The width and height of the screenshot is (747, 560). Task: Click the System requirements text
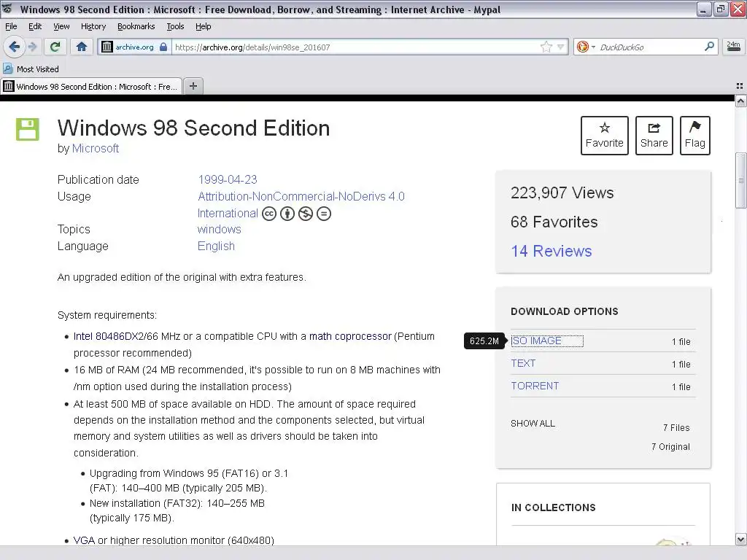click(x=107, y=315)
